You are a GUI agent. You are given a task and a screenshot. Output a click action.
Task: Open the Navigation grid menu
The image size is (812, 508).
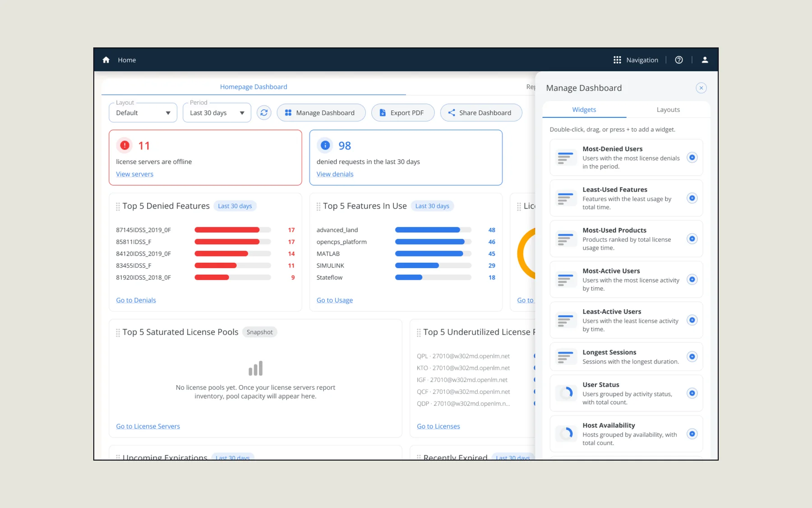pos(636,60)
